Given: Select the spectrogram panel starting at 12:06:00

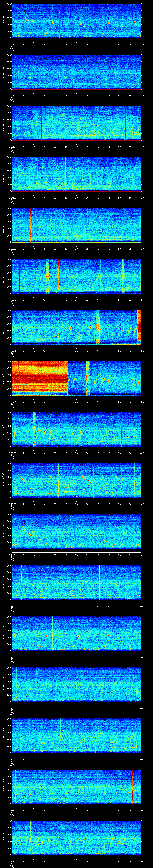Looking at the screenshot, I should pos(76,276).
